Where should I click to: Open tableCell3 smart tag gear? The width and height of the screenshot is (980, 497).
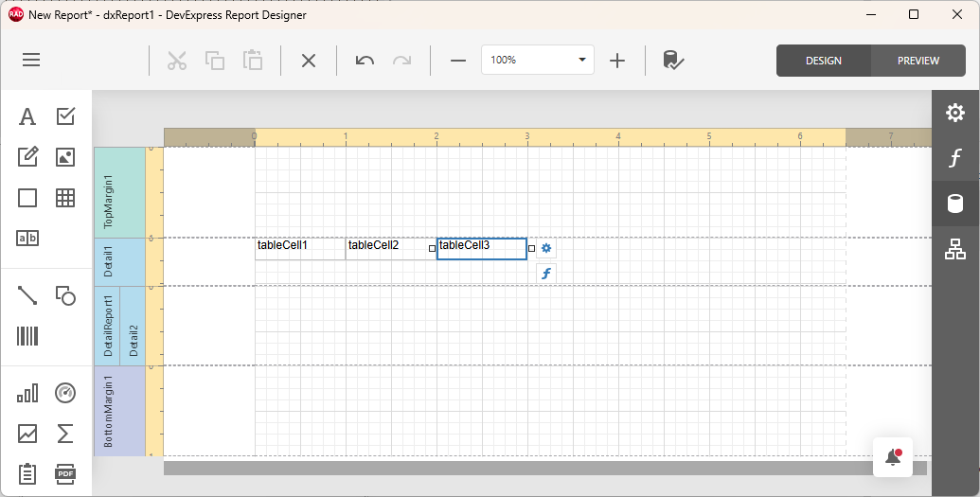tap(546, 248)
